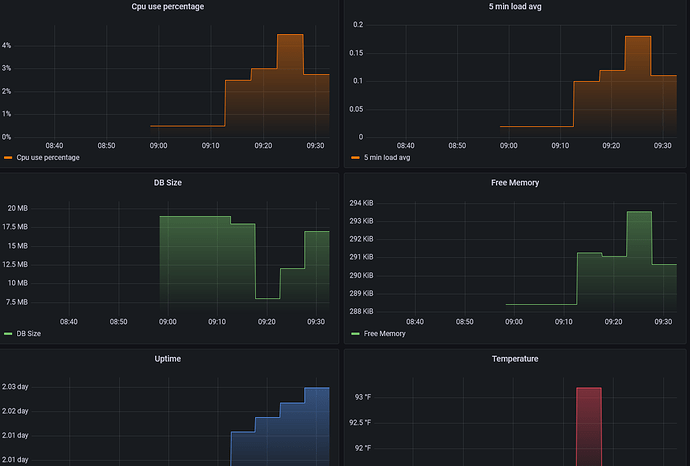Image resolution: width=690 pixels, height=466 pixels.
Task: Click the 09:10 axis label in Cpu chart
Action: (210, 146)
